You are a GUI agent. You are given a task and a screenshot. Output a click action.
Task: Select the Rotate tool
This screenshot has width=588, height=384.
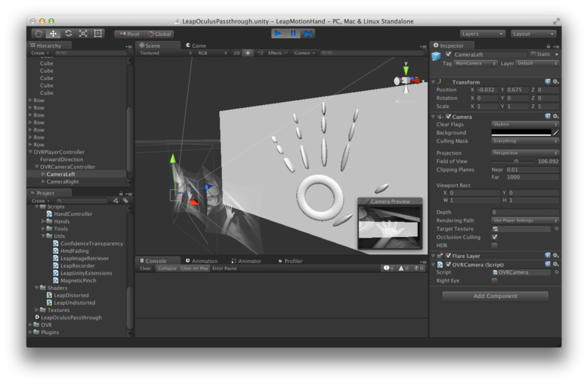pos(68,34)
